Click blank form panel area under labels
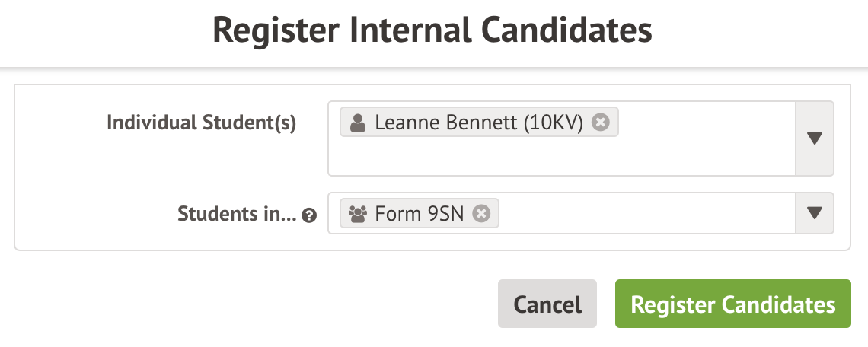868x347 pixels. (168, 169)
